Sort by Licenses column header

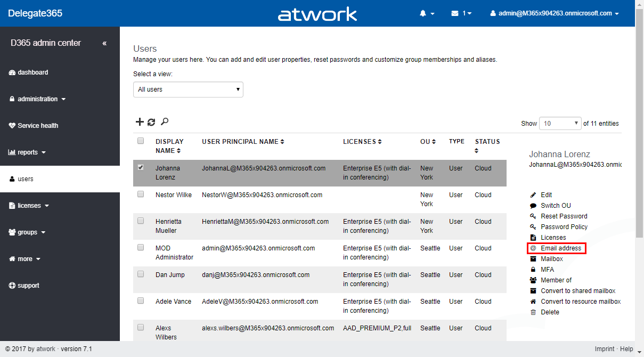(x=363, y=142)
